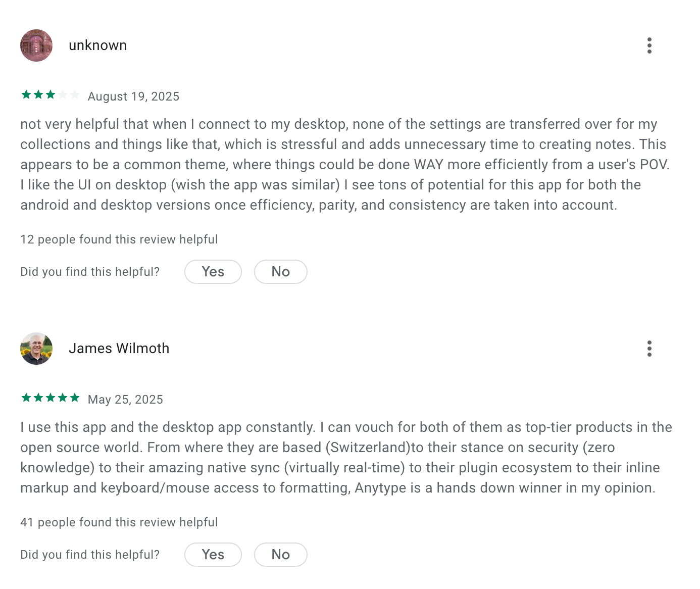The height and width of the screenshot is (589, 700).
Task: Click unknown's profile avatar
Action: point(36,45)
